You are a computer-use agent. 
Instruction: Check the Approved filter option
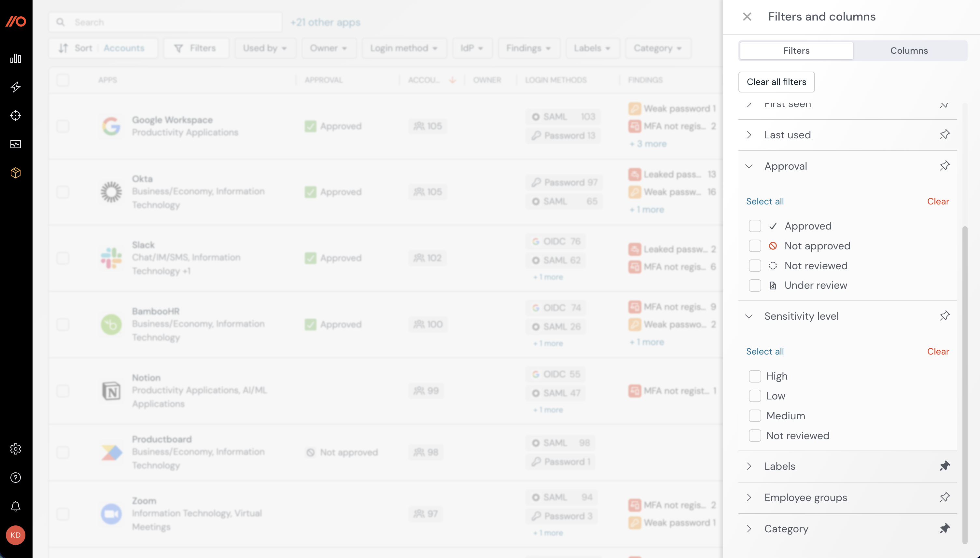click(x=755, y=226)
